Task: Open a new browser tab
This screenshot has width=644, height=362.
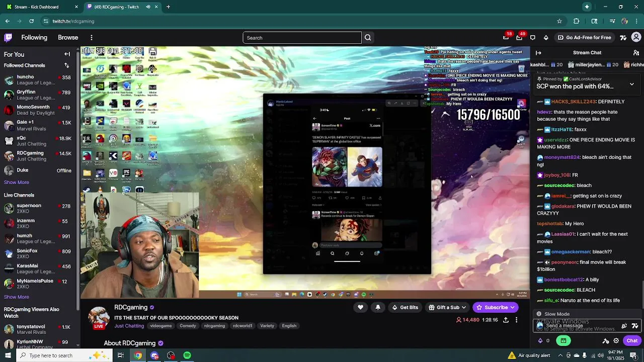Action: tap(168, 7)
